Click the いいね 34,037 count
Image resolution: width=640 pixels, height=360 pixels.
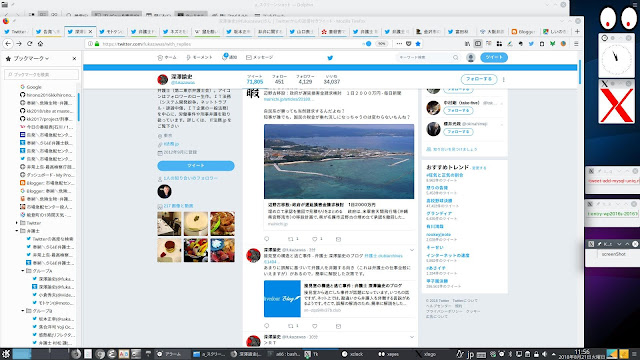[331, 79]
